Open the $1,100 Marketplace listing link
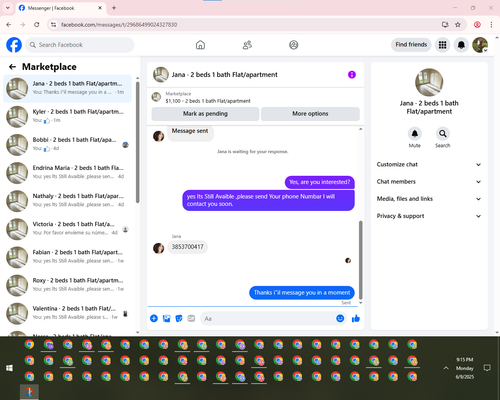This screenshot has width=500, height=400. tap(208, 101)
